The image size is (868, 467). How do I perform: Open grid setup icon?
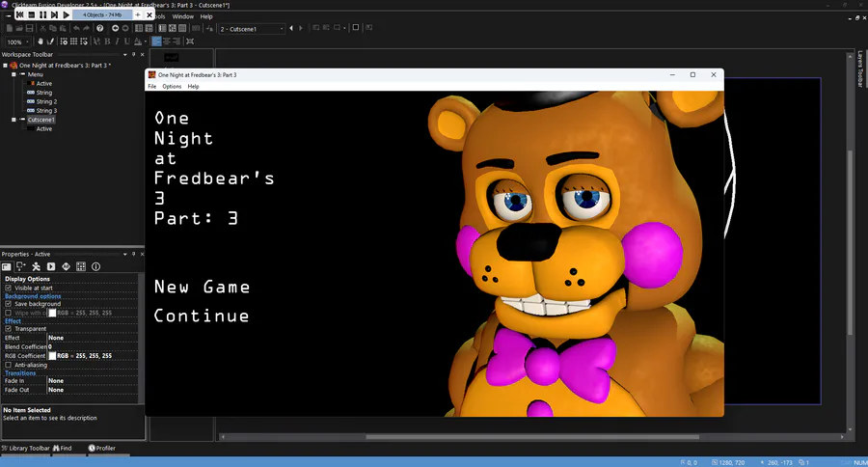[64, 41]
